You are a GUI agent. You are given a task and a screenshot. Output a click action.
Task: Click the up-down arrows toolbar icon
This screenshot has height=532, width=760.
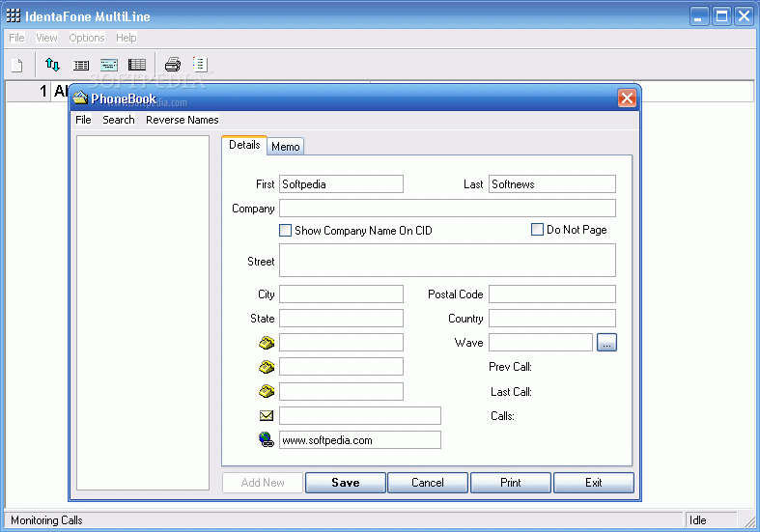(52, 65)
